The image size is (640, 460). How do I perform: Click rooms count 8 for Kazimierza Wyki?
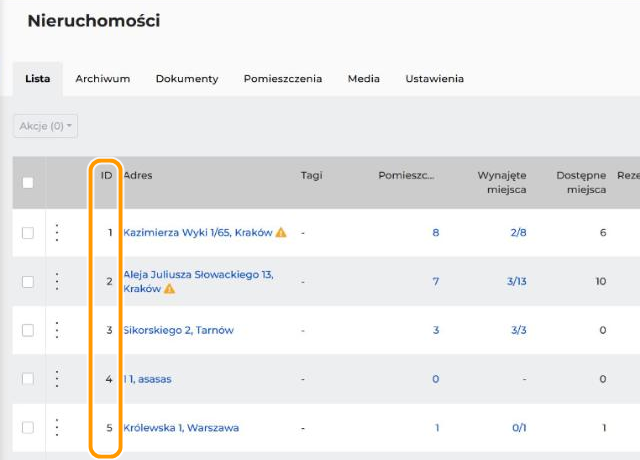click(436, 233)
